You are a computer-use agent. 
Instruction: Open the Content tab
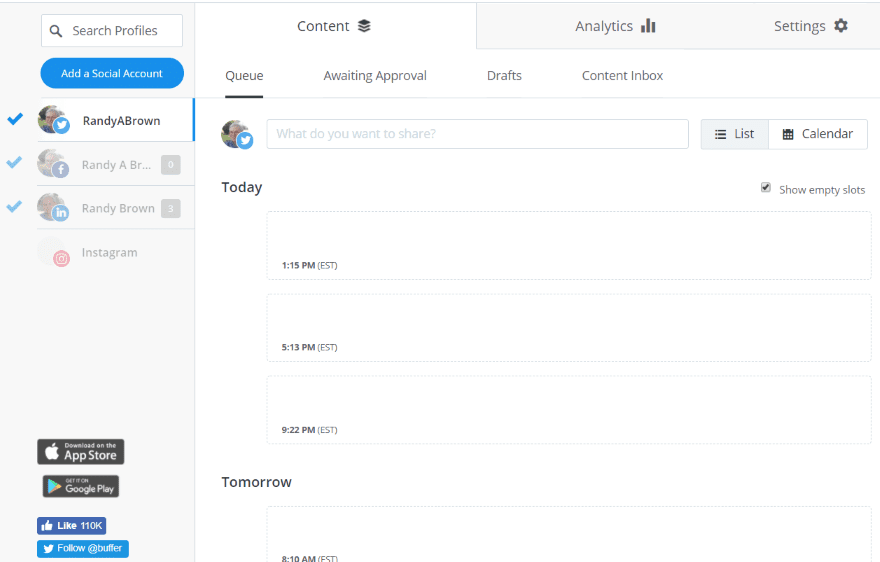[x=336, y=26]
